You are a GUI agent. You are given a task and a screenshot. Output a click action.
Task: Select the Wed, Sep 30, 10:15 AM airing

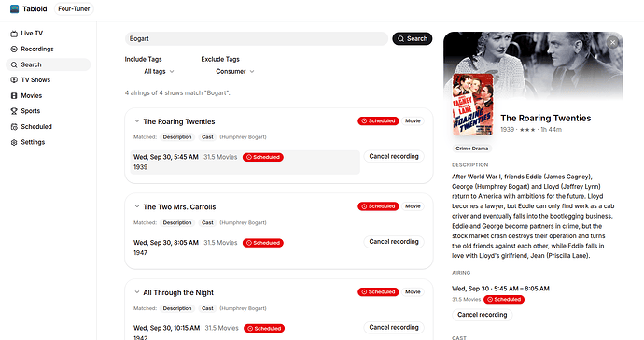tap(245, 331)
